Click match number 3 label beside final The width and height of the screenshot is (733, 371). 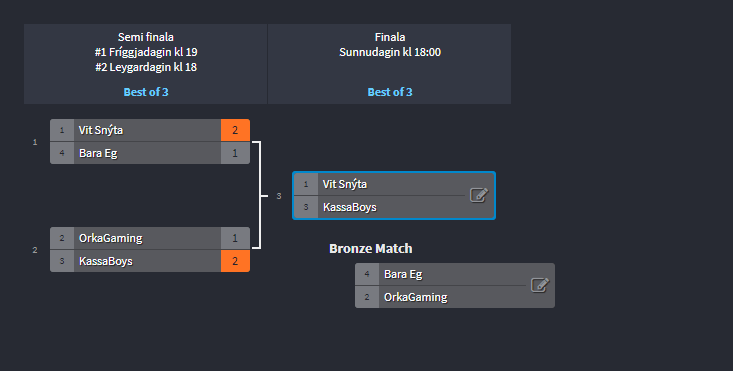[x=279, y=196]
